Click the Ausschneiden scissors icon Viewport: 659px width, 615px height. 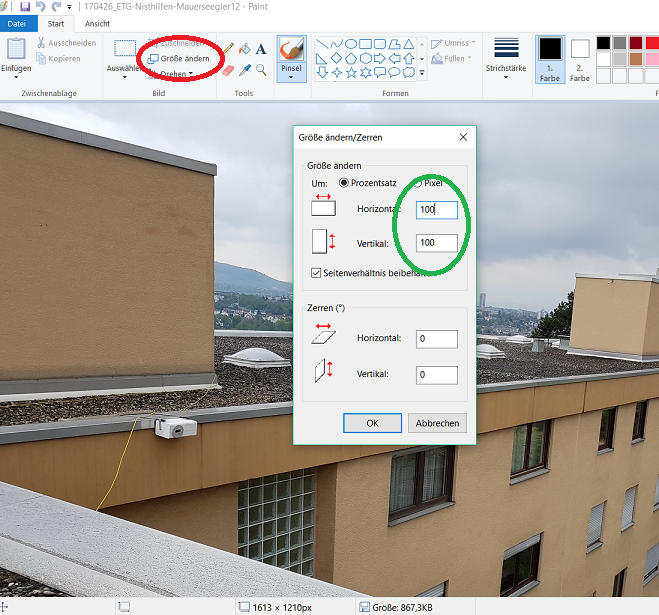pos(41,43)
